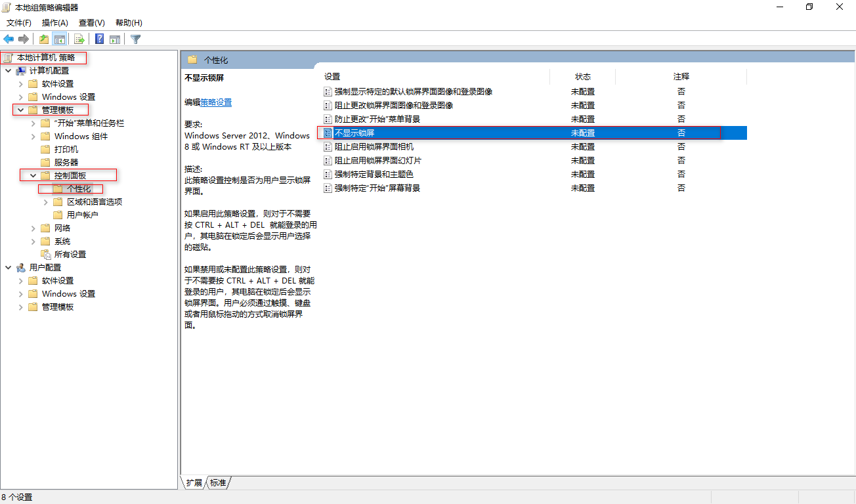Expand 管理模板 under 用户配置
This screenshot has width=856, height=504.
20,307
